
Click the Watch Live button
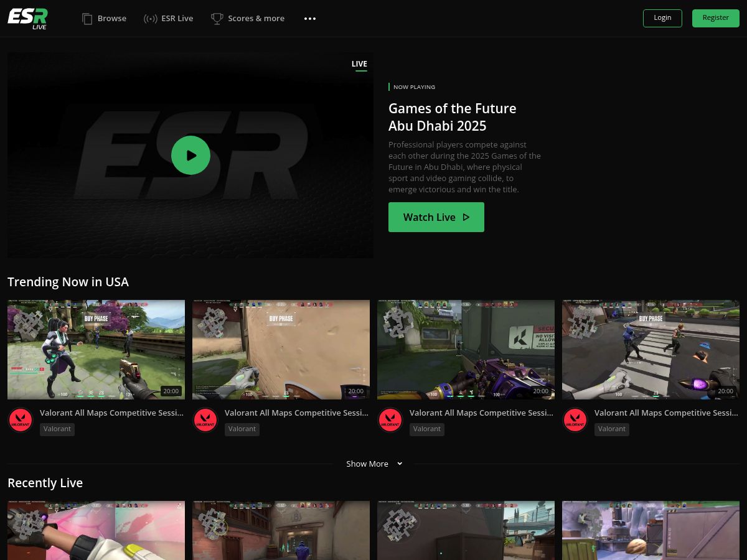pos(436,217)
